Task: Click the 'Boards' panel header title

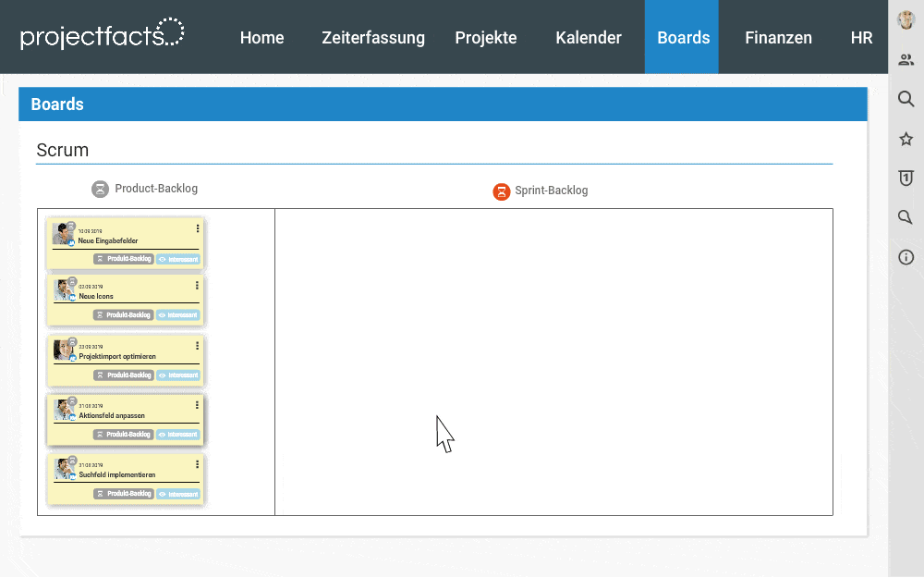Action: 57,105
